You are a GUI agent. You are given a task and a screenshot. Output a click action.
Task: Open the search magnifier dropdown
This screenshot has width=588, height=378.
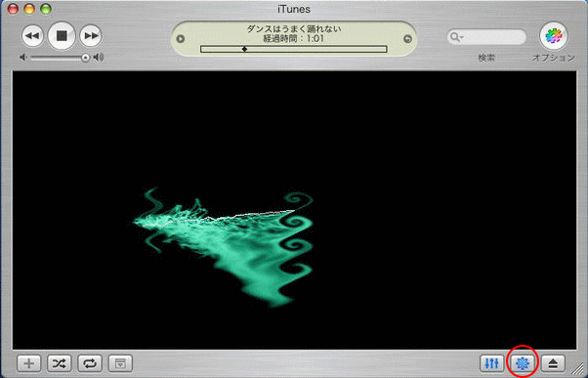[457, 37]
